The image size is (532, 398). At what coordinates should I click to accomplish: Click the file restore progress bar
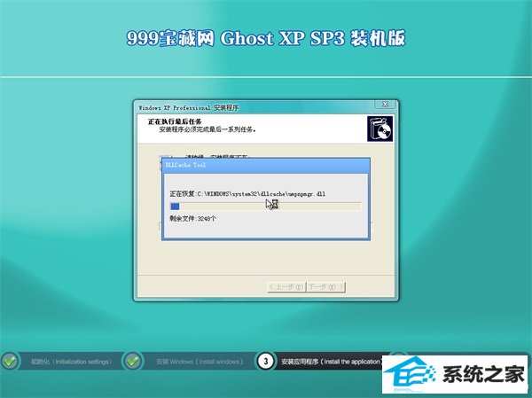click(265, 207)
